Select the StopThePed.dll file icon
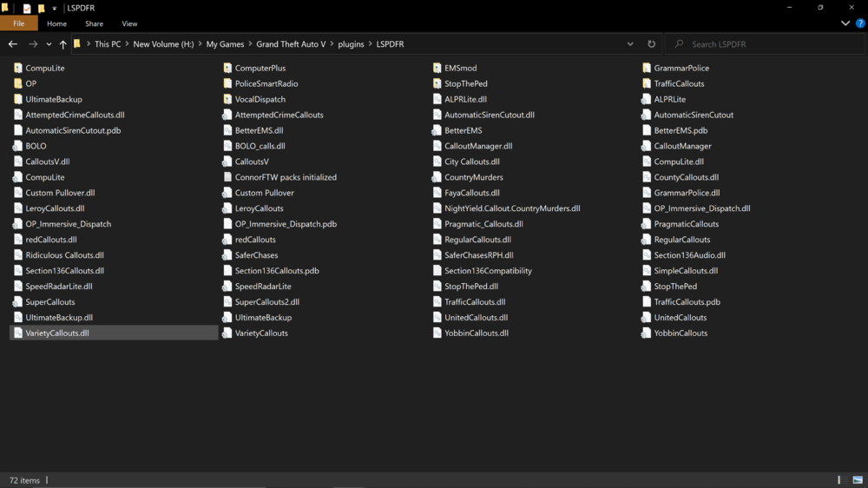 tap(437, 287)
